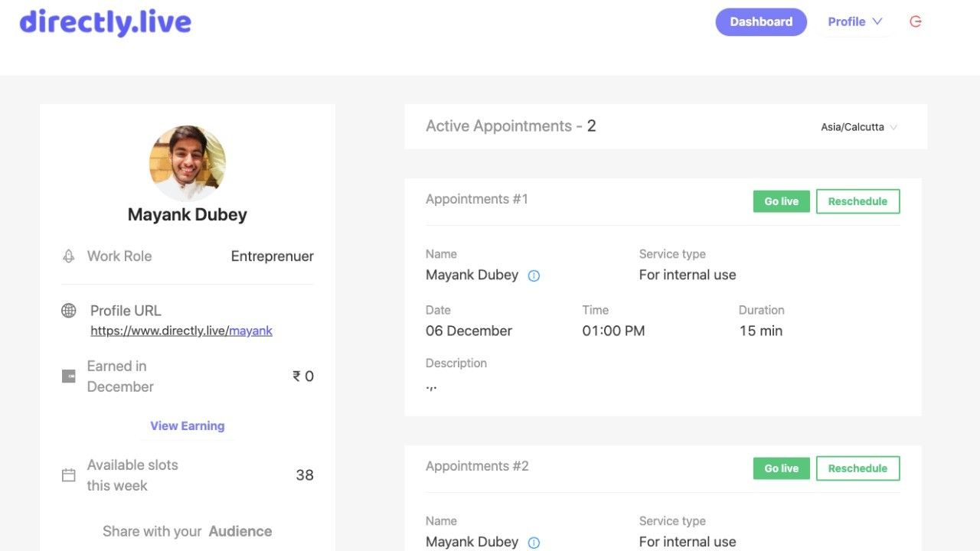Click the 06 December date value

469,331
